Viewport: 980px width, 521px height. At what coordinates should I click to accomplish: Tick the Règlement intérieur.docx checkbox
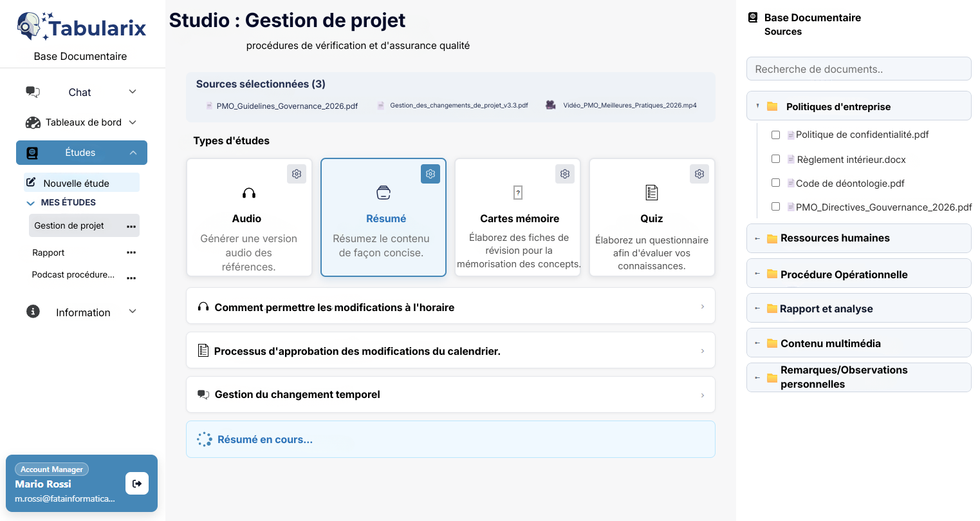[775, 159]
